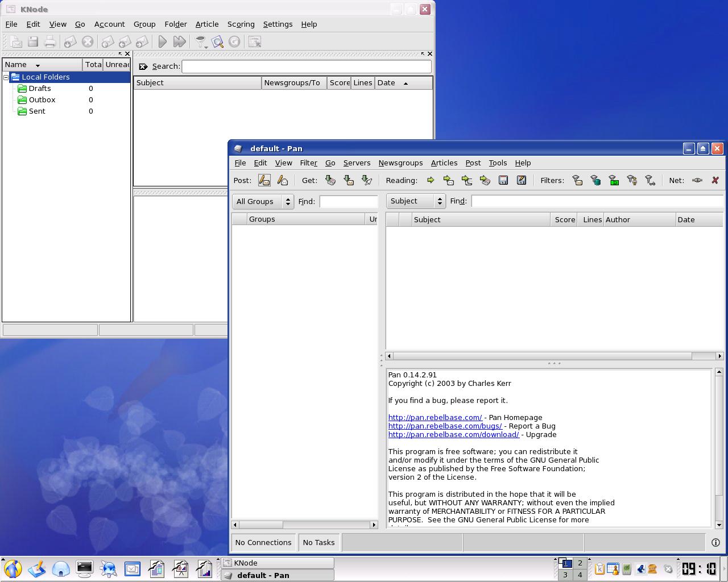Viewport: 728px width, 582px height.
Task: Click Save Attachment icon next to floppy in Pan
Action: (522, 180)
